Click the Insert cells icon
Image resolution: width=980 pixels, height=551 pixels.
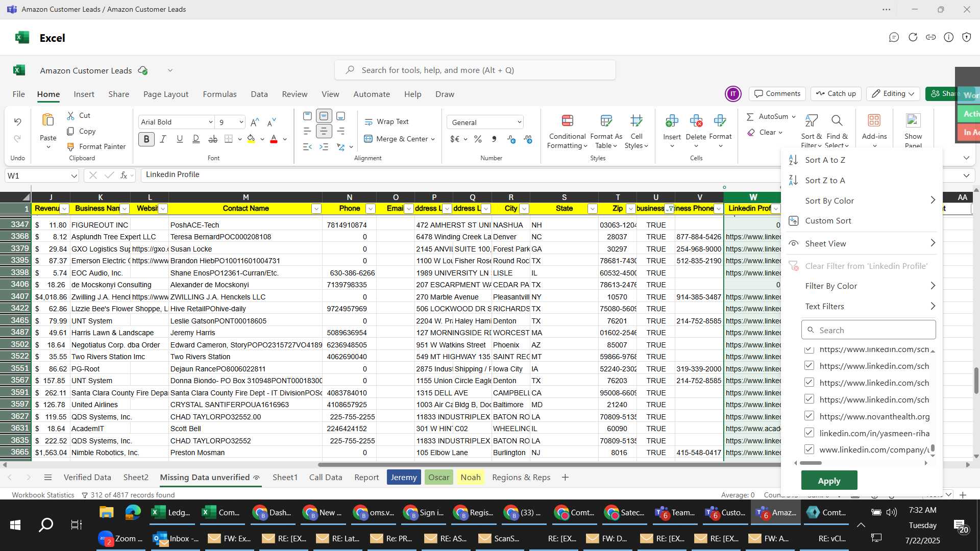click(x=672, y=121)
